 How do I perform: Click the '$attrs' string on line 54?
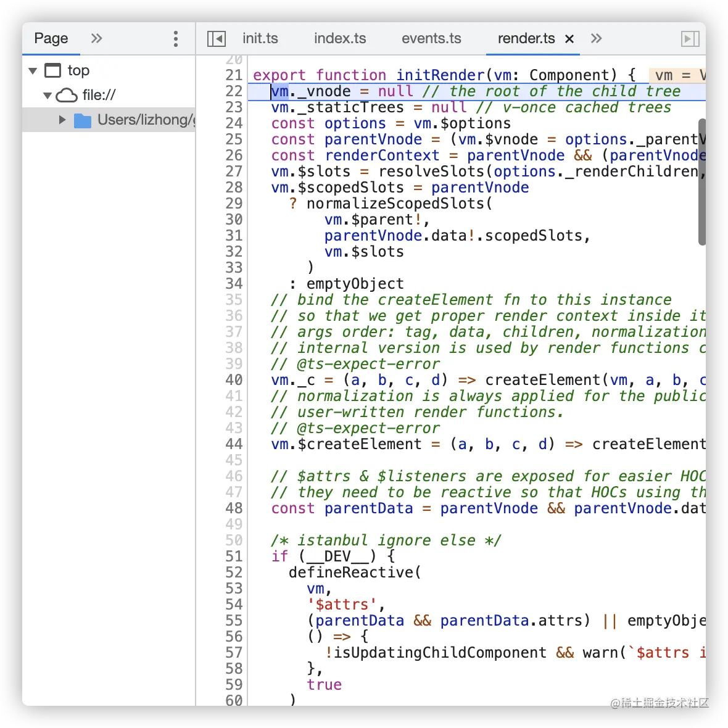(342, 605)
